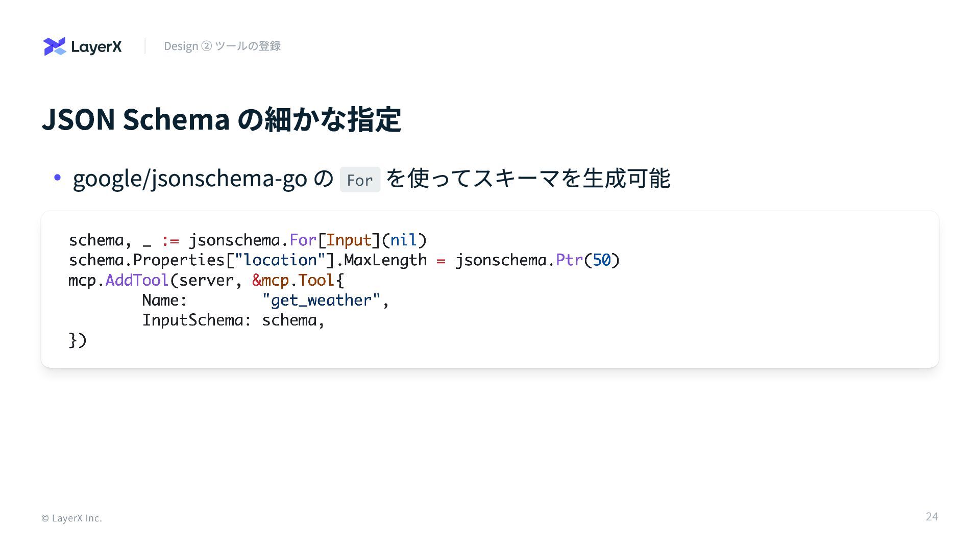Click AddTool in the code block
This screenshot has height=551, width=980.
point(137,280)
